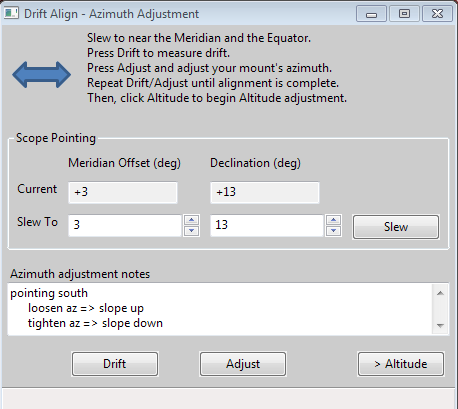Click the Current Meridian Offset readout field
Screen dimensions: 458x409
123,192
